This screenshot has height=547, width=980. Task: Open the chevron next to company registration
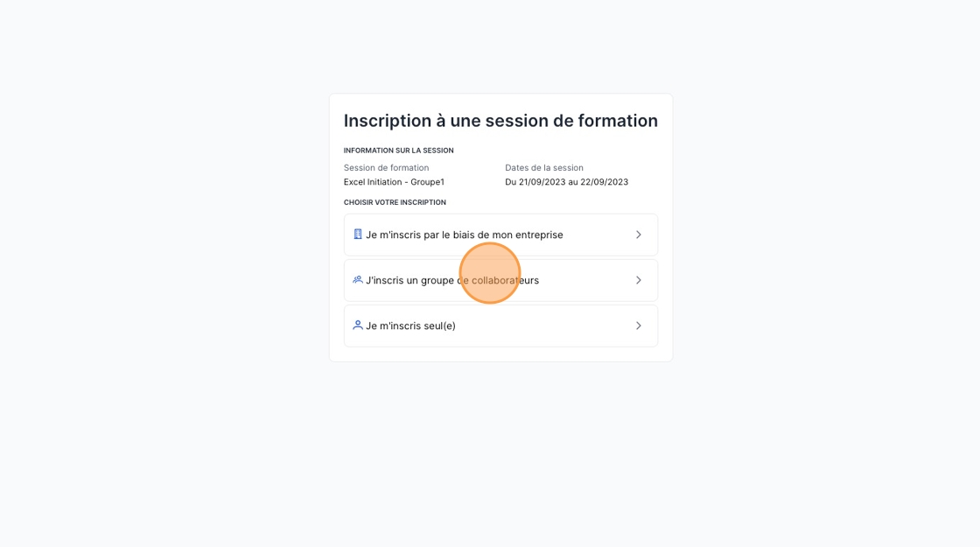tap(638, 235)
